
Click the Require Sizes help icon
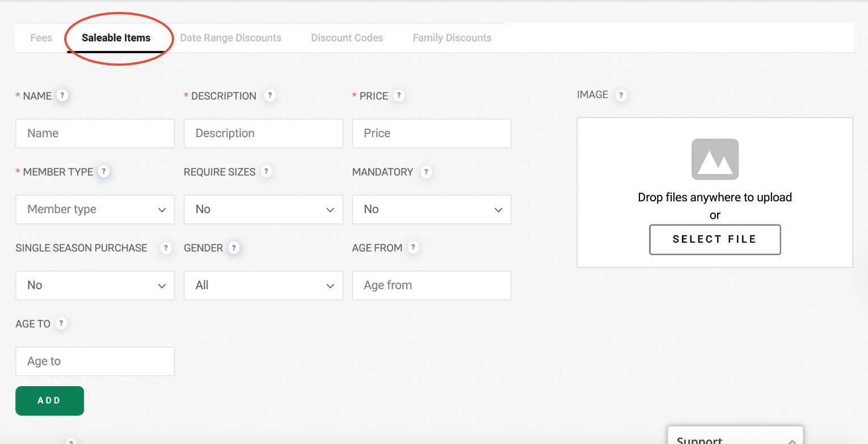[x=266, y=171]
